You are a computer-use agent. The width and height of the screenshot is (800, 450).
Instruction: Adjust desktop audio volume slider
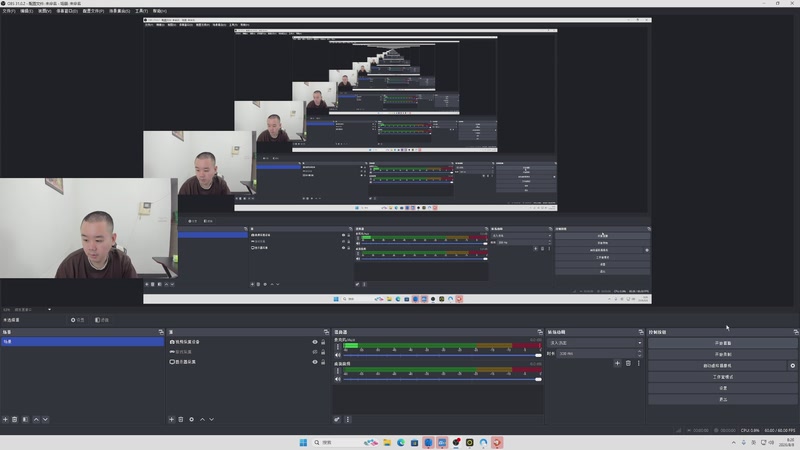(x=442, y=379)
